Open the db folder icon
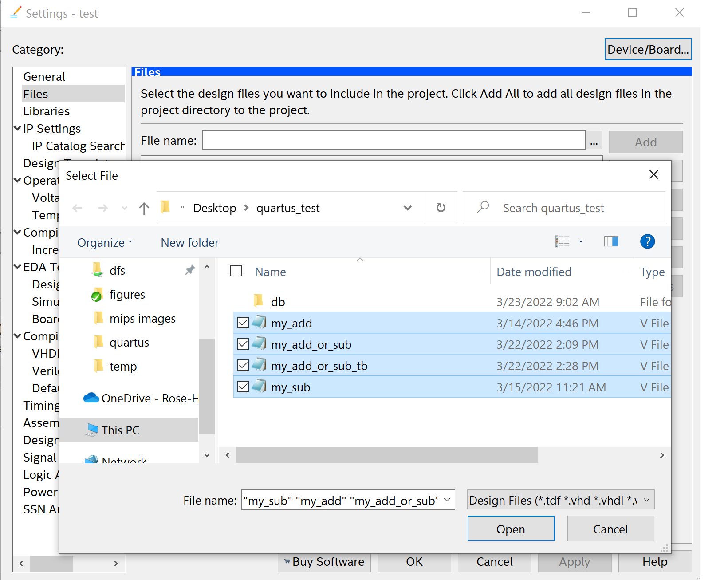The width and height of the screenshot is (728, 580). [258, 301]
